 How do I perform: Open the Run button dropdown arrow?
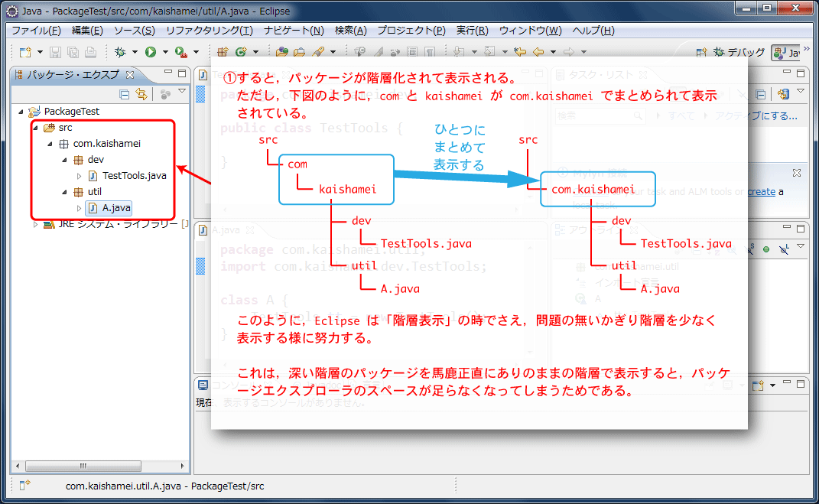(x=165, y=52)
